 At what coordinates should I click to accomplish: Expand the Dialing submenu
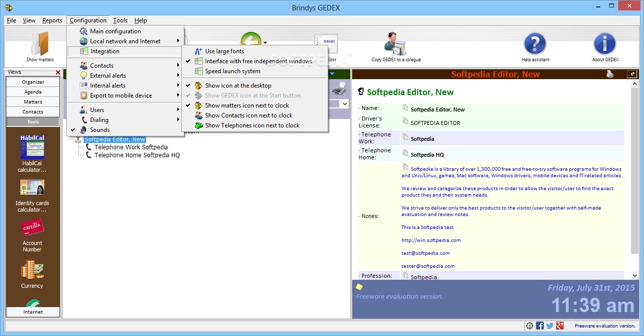(125, 120)
